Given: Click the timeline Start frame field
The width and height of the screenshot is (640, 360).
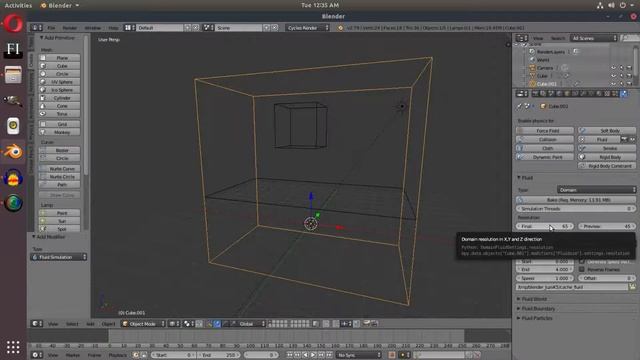Looking at the screenshot, I should coord(173,355).
